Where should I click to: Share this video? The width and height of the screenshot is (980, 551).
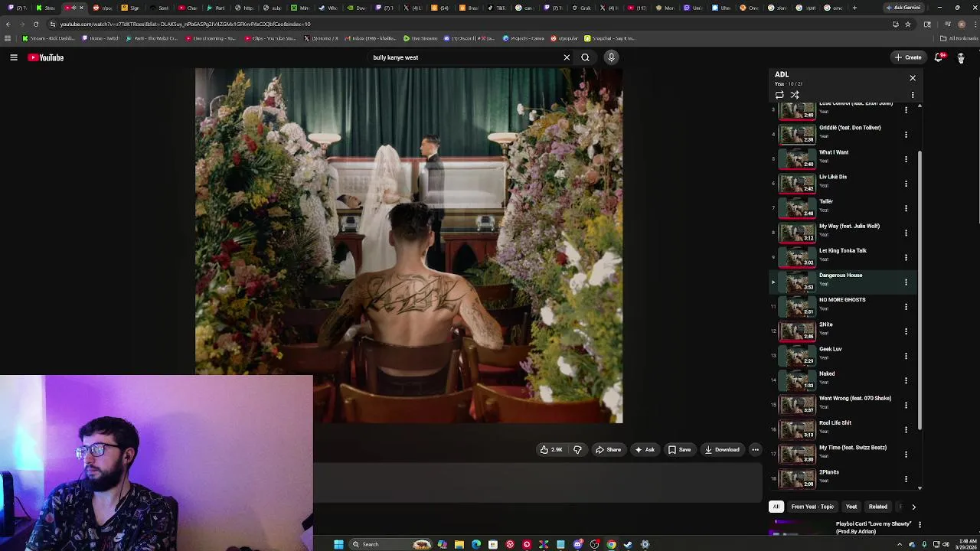click(609, 450)
